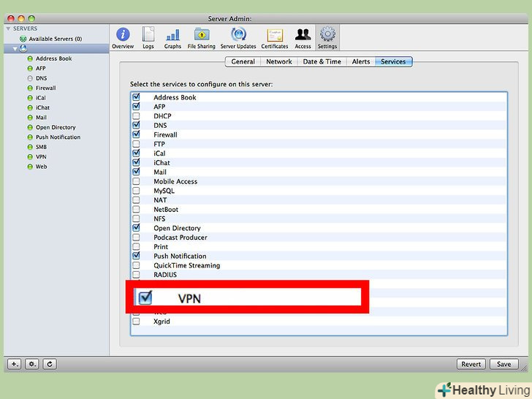This screenshot has height=399, width=532.
Task: Uncheck the Address Book checkbox in list
Action: (136, 97)
